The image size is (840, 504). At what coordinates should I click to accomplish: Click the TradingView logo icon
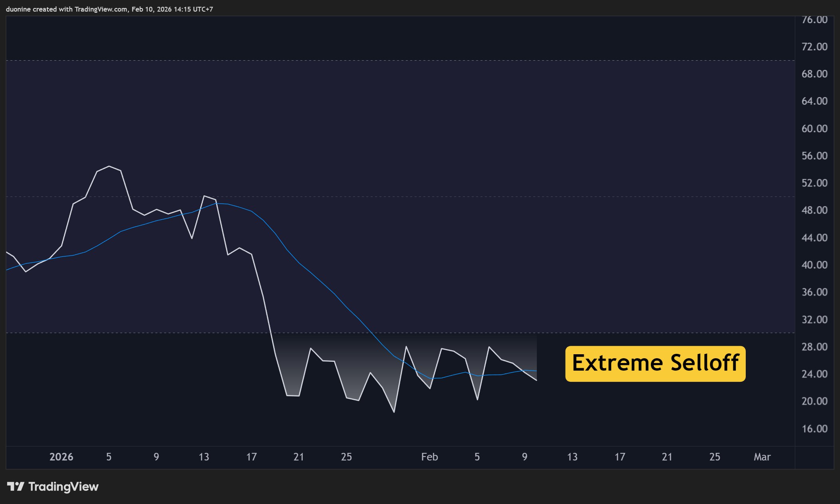click(x=16, y=486)
